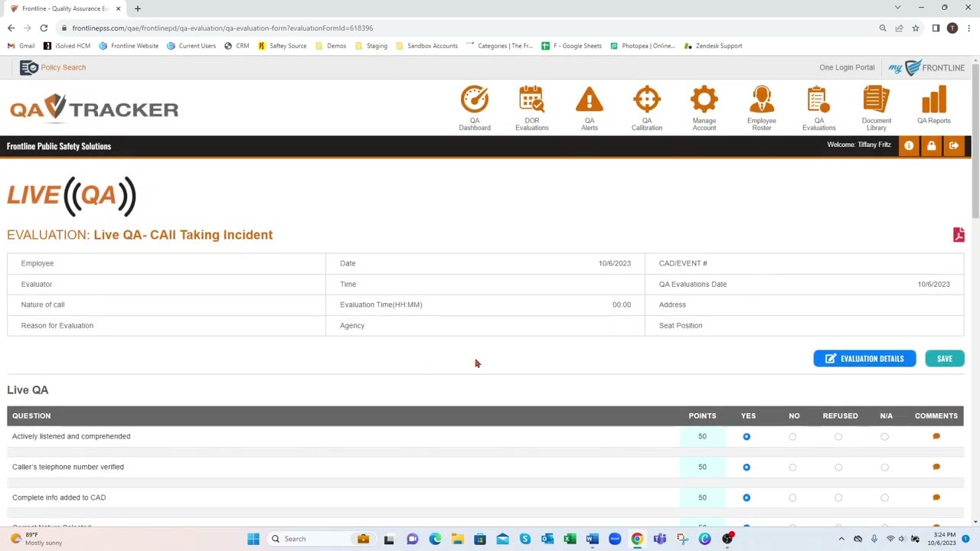Click the Policy Search icon
Image resolution: width=980 pixels, height=551 pixels.
click(x=29, y=67)
